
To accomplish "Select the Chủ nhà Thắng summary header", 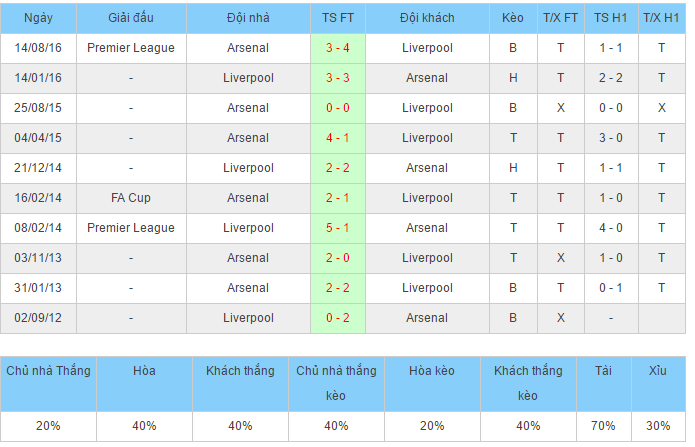I will (48, 371).
